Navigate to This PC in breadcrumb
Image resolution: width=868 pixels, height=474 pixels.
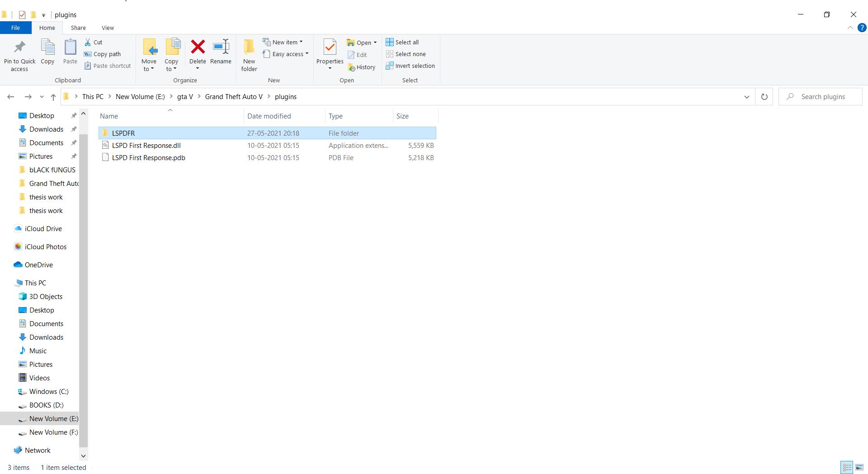point(93,97)
